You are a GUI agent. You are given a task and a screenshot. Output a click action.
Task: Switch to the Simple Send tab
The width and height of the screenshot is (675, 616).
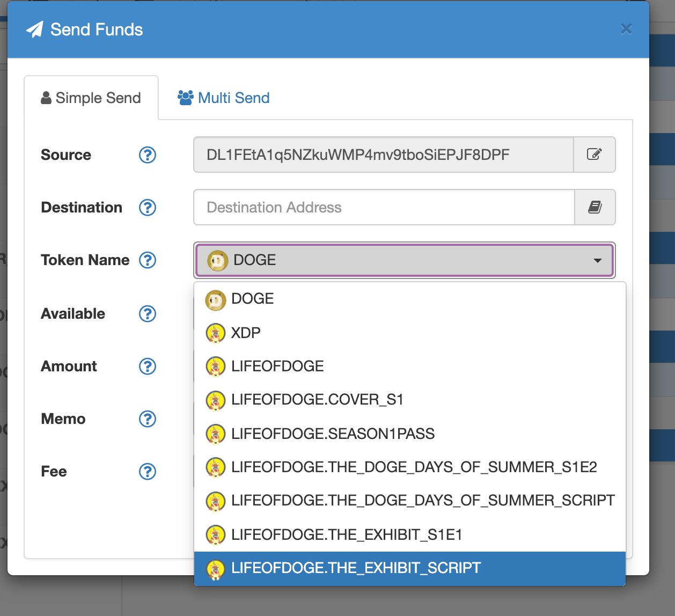[x=91, y=98]
